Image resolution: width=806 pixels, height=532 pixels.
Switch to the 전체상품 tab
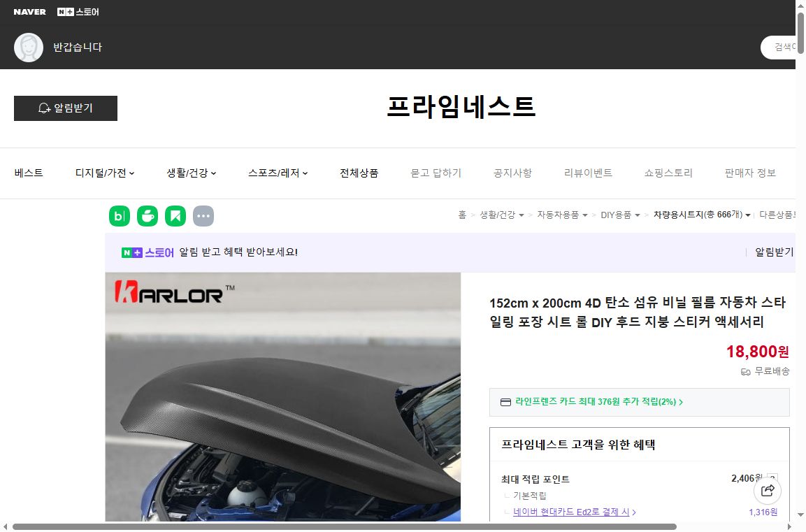click(359, 173)
